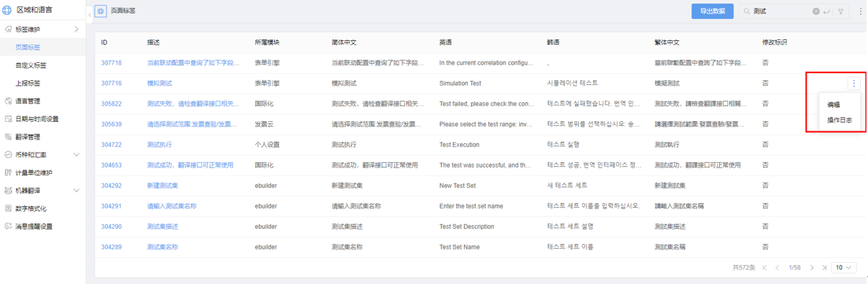
Task: Click the 发票云 module cell
Action: [264, 124]
